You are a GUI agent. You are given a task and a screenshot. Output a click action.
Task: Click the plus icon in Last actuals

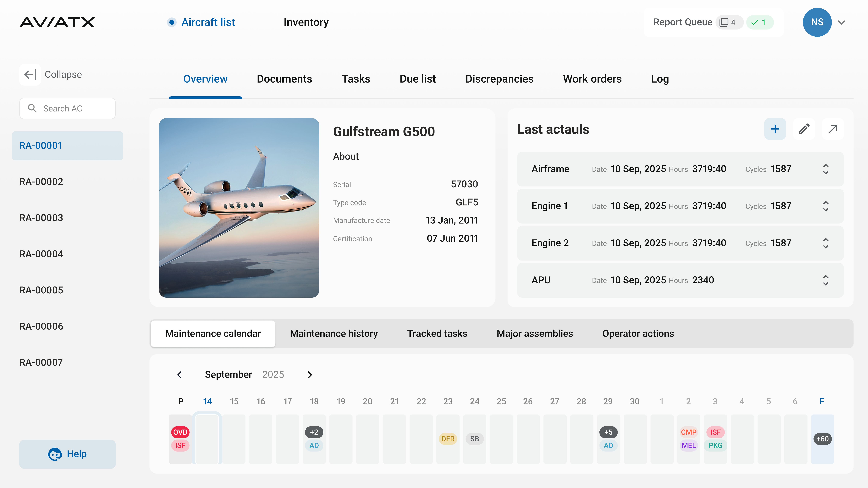[775, 129]
